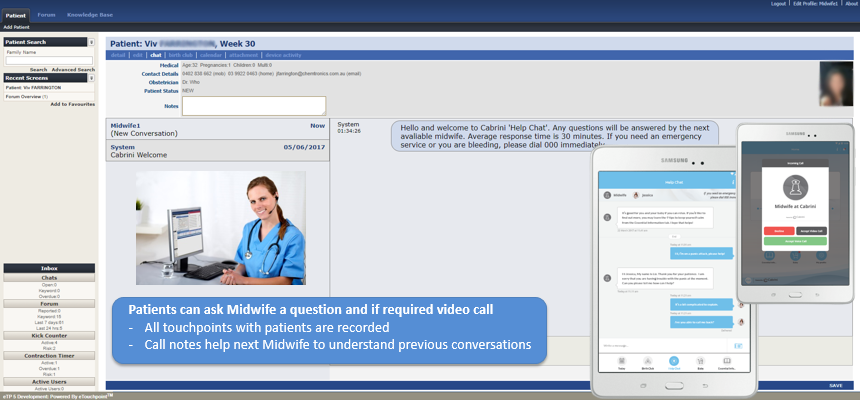Click Chats Open:0 count

(49, 285)
